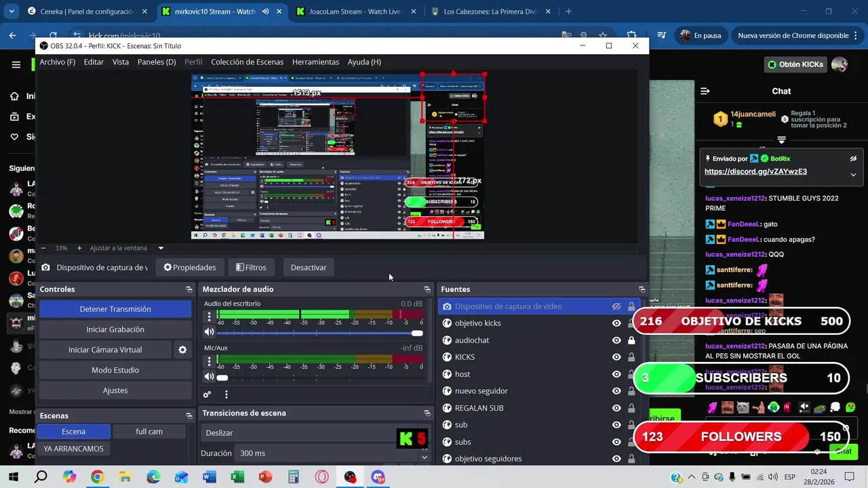Open Ajustes from Controles panel
Viewport: 868px width, 488px height.
coord(115,390)
